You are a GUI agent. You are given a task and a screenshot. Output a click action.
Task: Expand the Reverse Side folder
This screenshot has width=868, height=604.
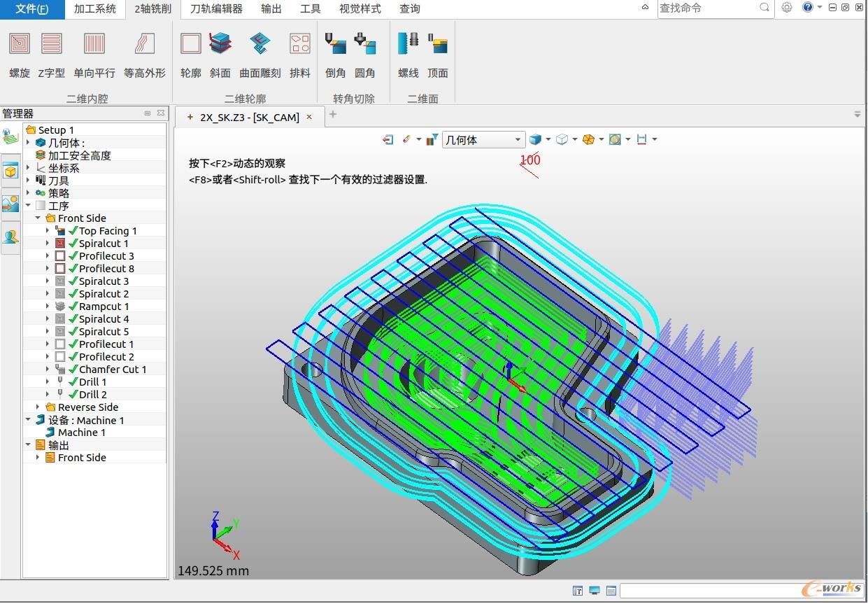point(38,407)
